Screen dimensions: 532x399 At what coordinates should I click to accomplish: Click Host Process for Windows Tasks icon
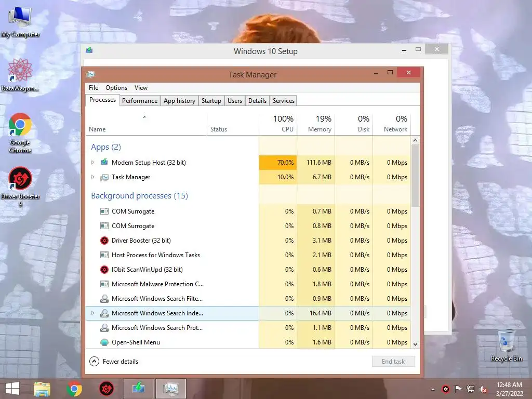coord(104,255)
